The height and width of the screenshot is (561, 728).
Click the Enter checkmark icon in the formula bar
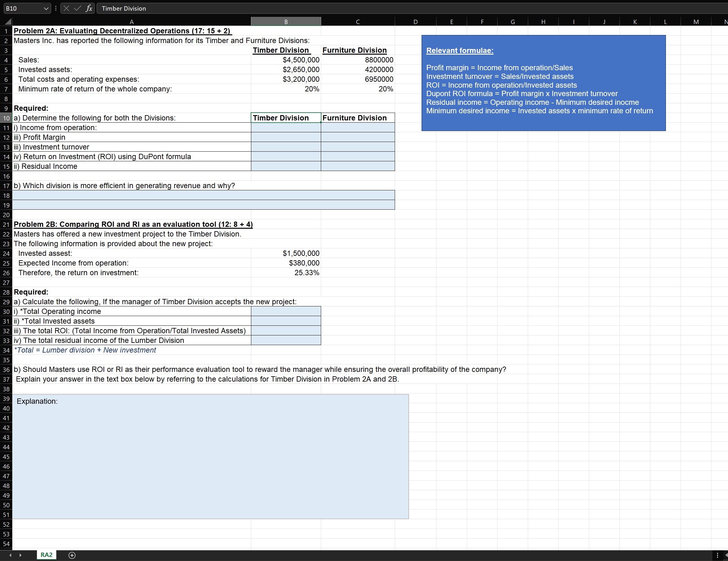point(78,8)
